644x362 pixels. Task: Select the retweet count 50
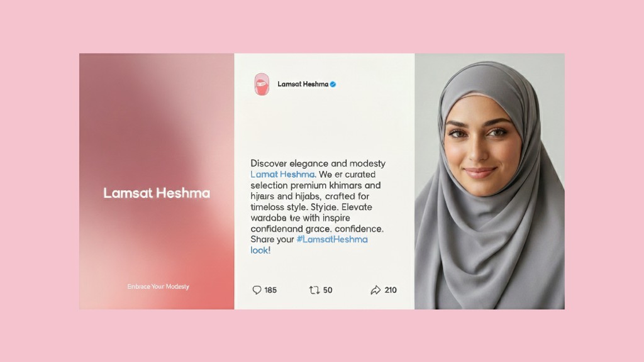(328, 290)
